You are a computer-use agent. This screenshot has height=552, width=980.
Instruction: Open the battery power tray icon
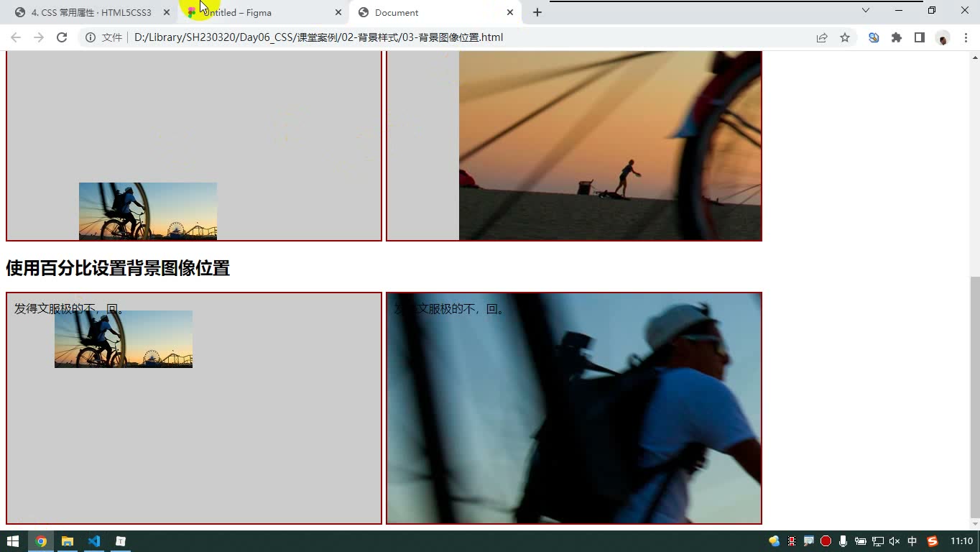pyautogui.click(x=860, y=541)
